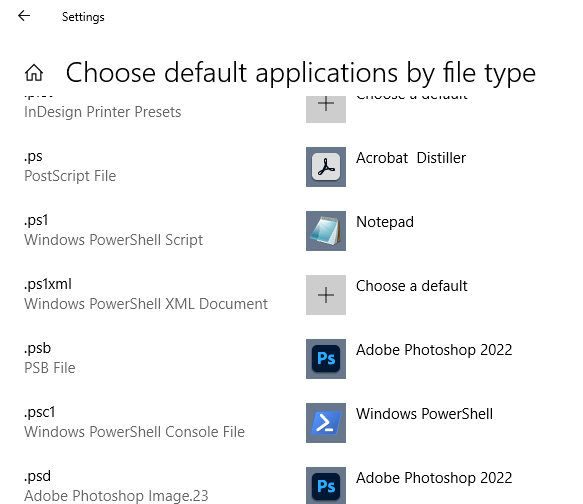Select the .psc1 extension text

pos(39,412)
